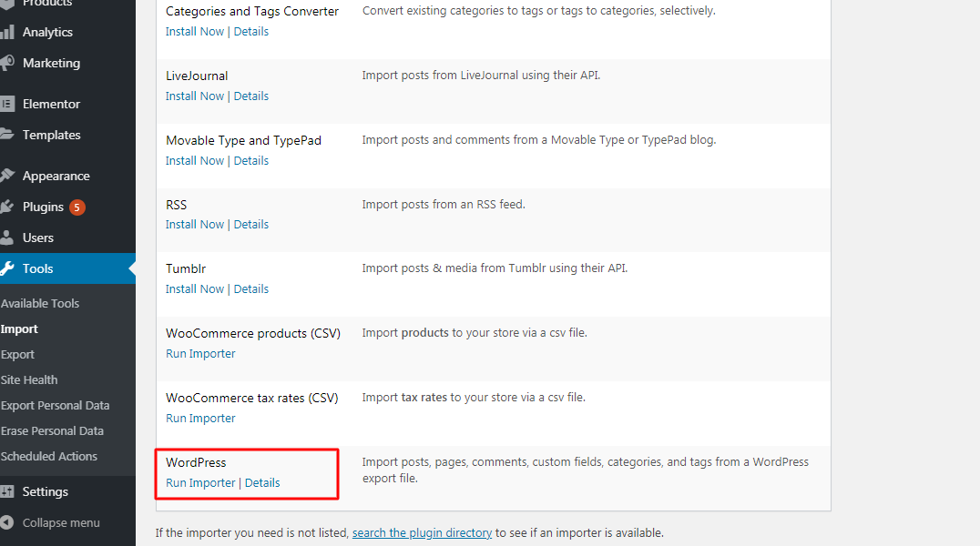Screen dimensions: 980x546
Task: Click the Templates folder icon
Action: [7, 135]
